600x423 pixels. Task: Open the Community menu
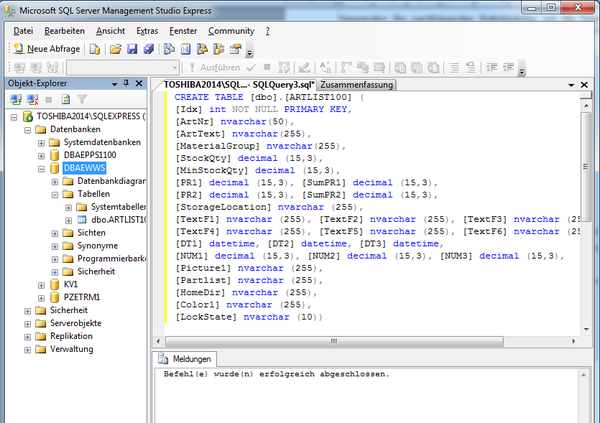[231, 31]
